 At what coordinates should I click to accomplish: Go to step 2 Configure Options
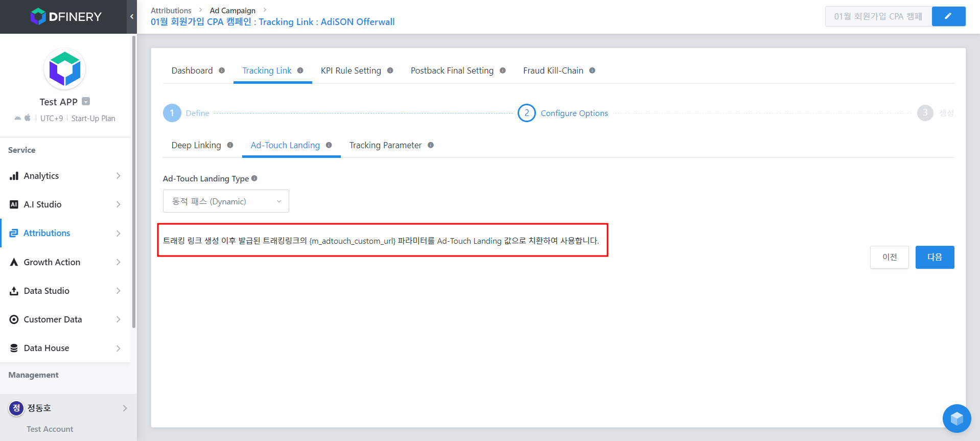point(563,113)
